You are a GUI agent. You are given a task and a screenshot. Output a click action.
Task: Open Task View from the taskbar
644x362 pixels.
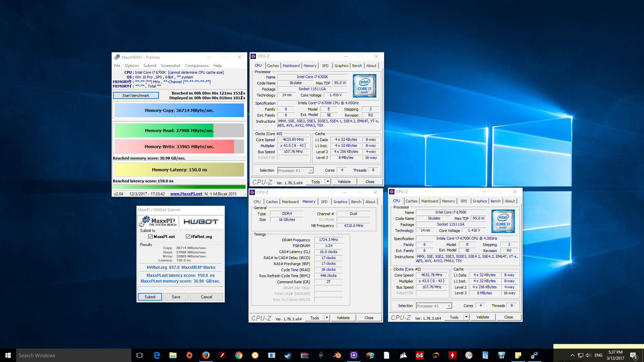[x=140, y=355]
